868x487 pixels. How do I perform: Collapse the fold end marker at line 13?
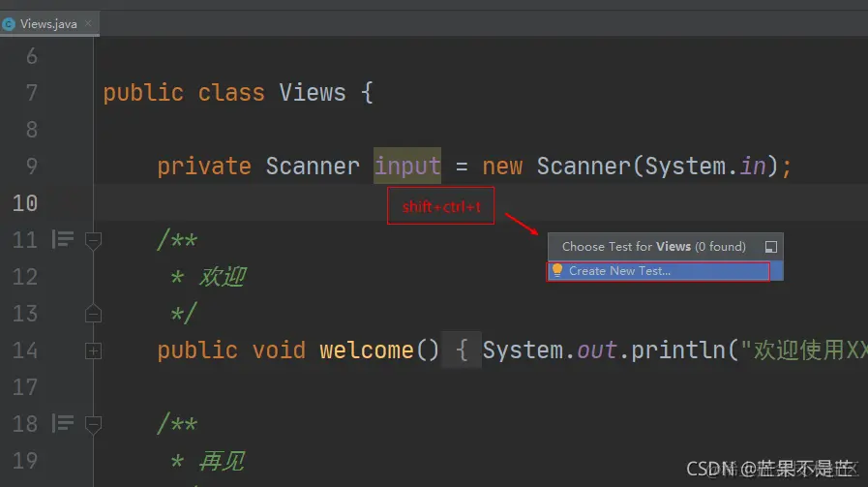(x=93, y=314)
